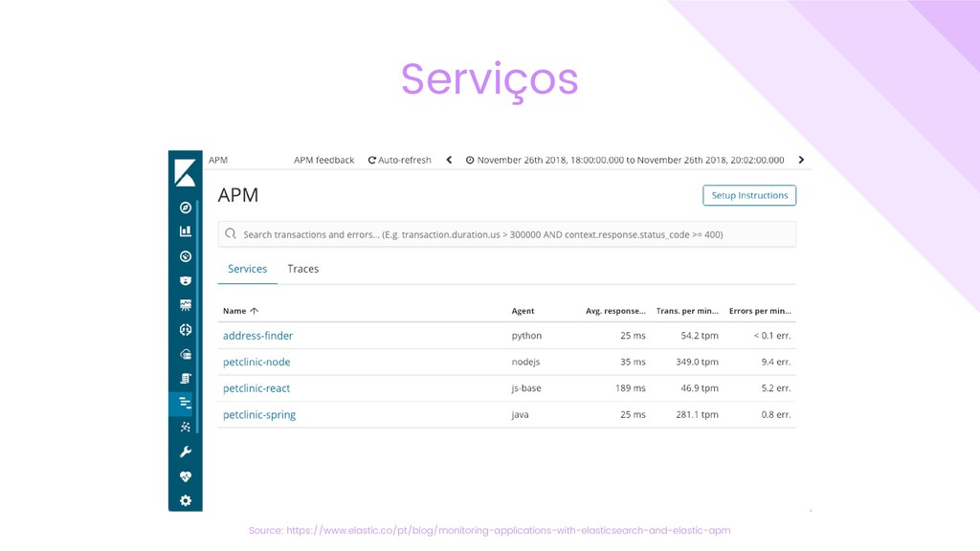
Task: Click the search magnifier icon
Action: (231, 233)
